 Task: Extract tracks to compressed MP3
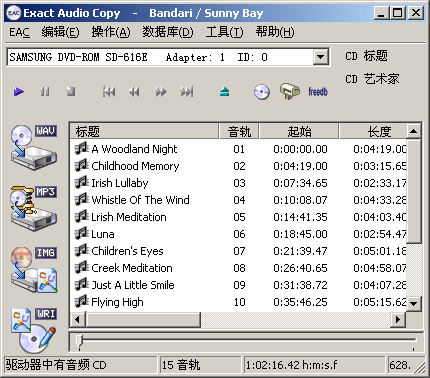coord(33,209)
